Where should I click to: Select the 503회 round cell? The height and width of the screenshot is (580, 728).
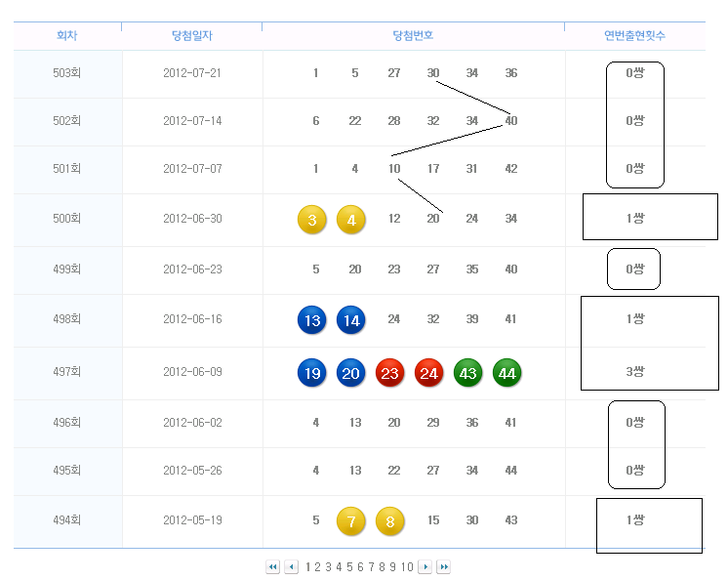67,73
